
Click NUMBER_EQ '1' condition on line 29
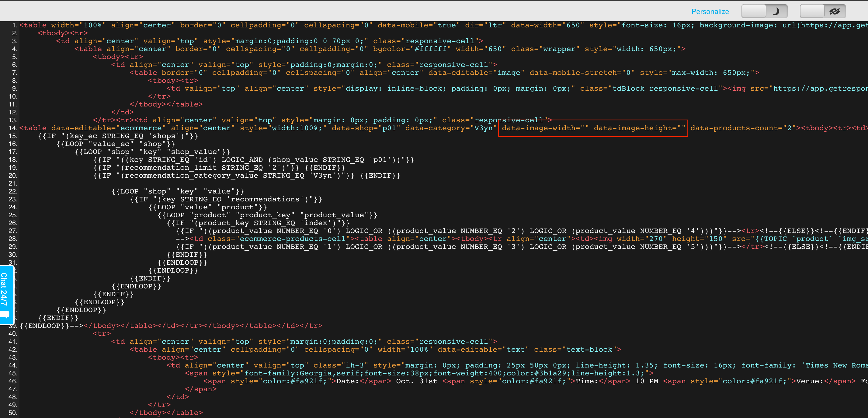point(306,247)
